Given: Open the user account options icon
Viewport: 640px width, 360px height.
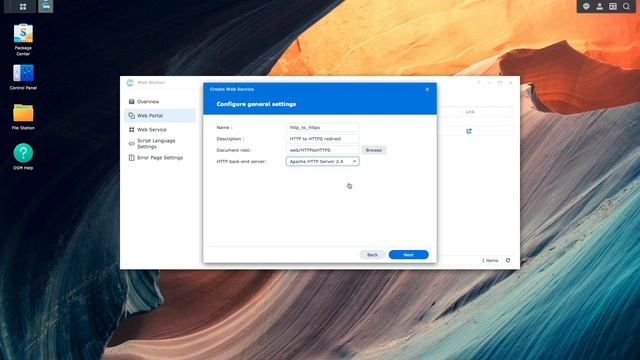Looking at the screenshot, I should tap(599, 6).
